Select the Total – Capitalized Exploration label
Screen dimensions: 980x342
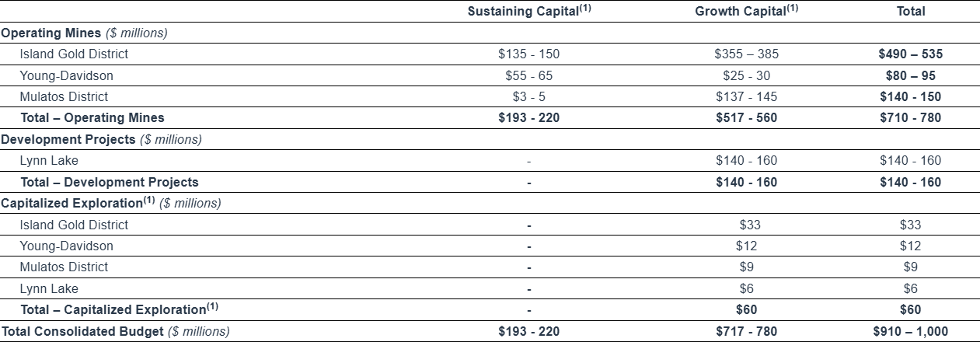click(x=118, y=309)
